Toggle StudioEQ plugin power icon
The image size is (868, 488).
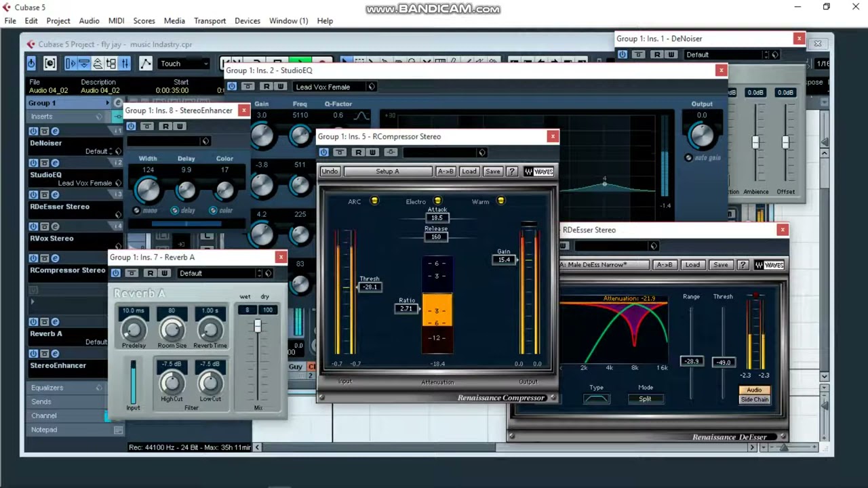pyautogui.click(x=232, y=87)
